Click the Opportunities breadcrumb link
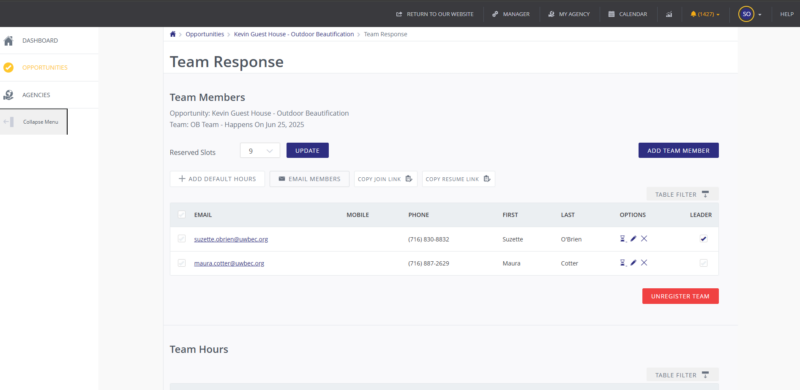Screen dimensions: 800x390 tap(205, 34)
